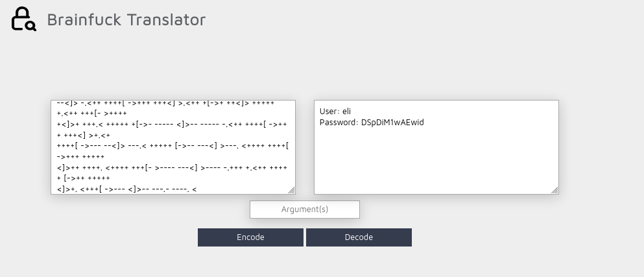Click the short code line "->+++ +++++"
The height and width of the screenshot is (277, 644).
pyautogui.click(x=81, y=157)
